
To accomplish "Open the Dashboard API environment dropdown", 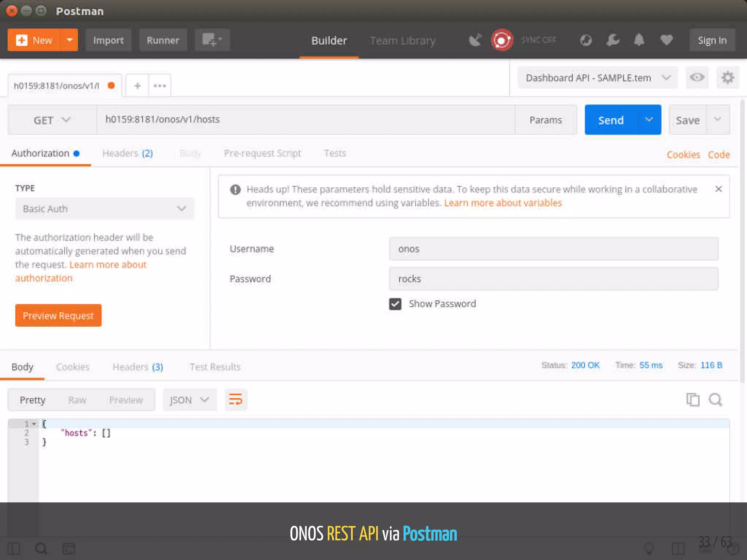I will point(597,78).
